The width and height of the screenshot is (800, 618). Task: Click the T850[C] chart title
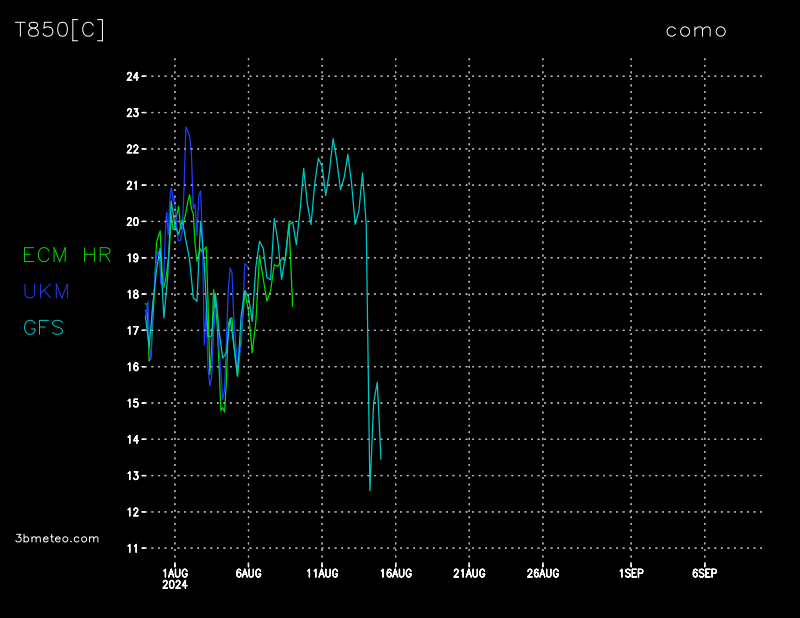pos(59,30)
